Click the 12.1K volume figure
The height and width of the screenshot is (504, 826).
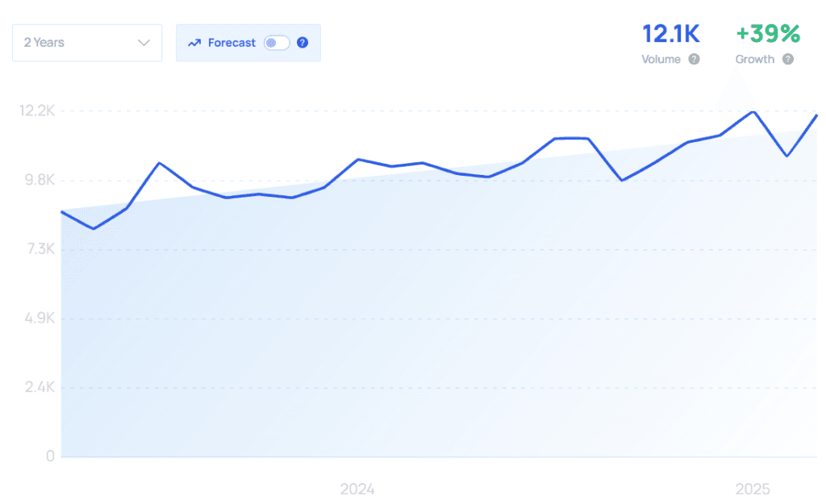click(x=670, y=34)
